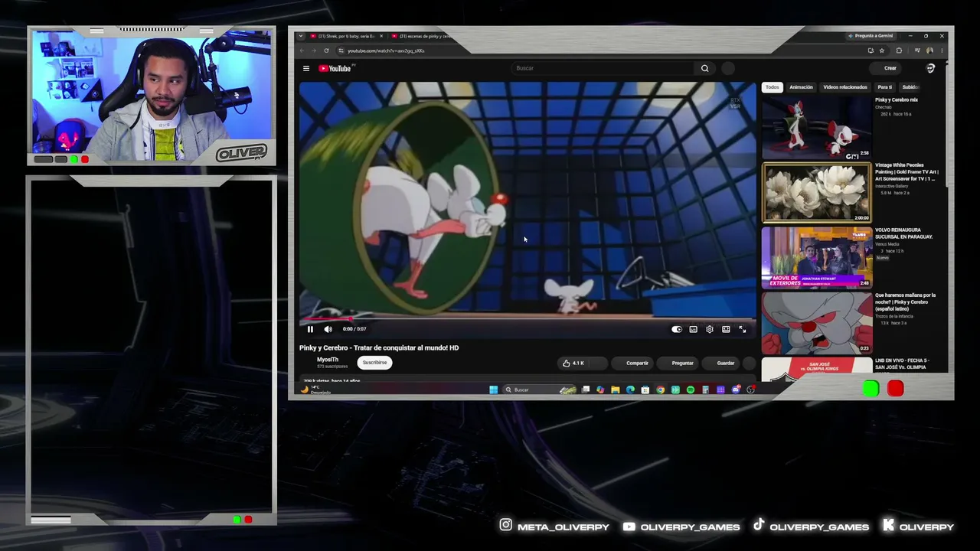The image size is (980, 551).
Task: Select the Todos filter chip
Action: pyautogui.click(x=773, y=87)
